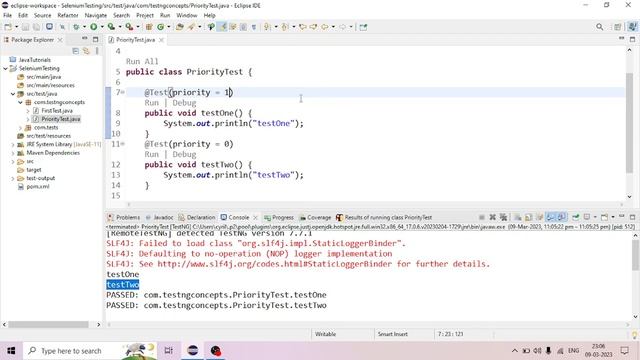Click the Run All code lens
The width and height of the screenshot is (640, 360).
pyautogui.click(x=142, y=61)
